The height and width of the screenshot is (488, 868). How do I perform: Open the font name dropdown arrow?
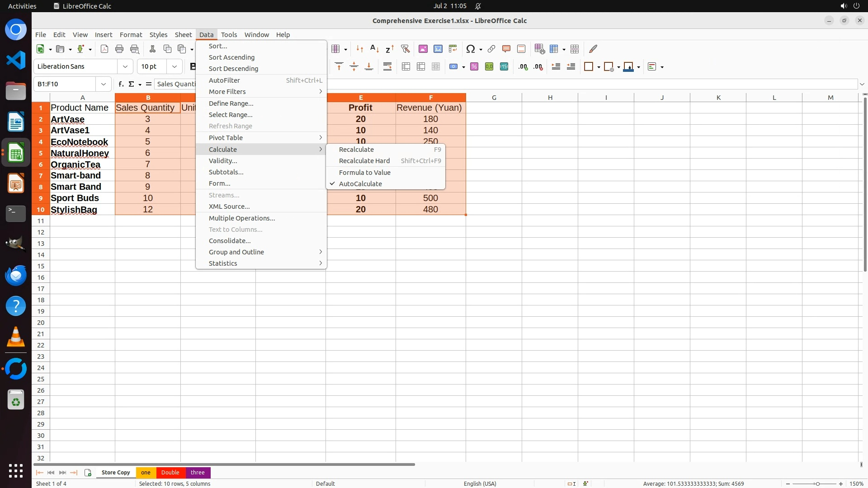pos(125,66)
